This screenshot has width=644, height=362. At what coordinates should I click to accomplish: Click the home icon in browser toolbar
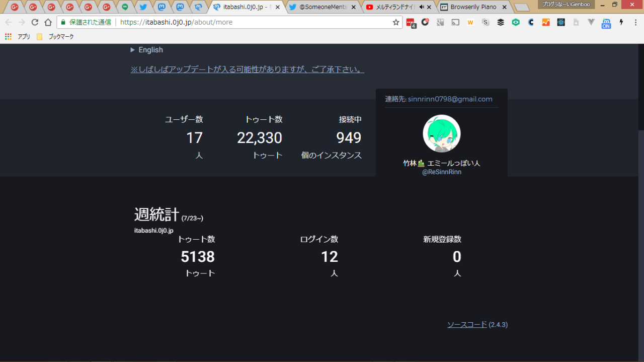[48, 22]
